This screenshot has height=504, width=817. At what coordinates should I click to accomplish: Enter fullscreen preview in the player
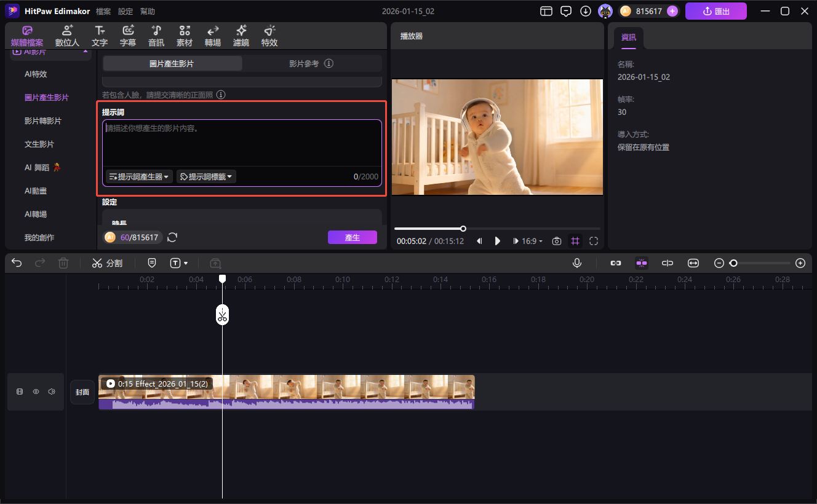click(594, 242)
